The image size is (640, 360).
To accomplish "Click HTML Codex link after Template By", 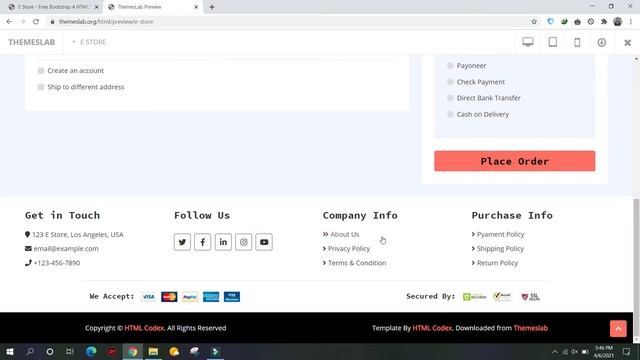I will pos(432,328).
